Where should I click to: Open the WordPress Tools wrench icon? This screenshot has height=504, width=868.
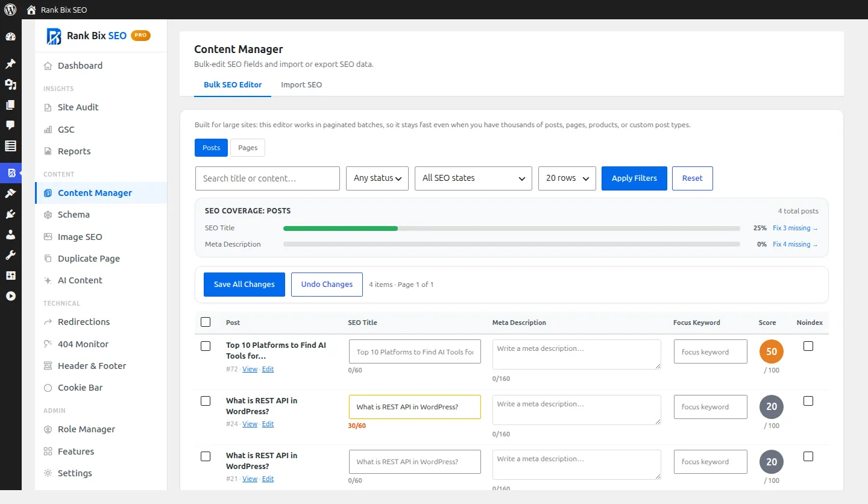(x=10, y=255)
